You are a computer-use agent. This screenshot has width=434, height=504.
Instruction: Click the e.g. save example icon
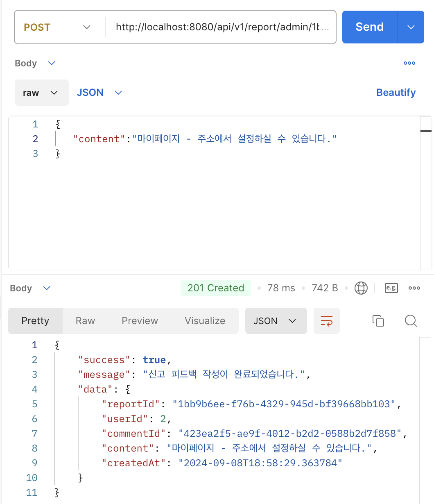[391, 288]
